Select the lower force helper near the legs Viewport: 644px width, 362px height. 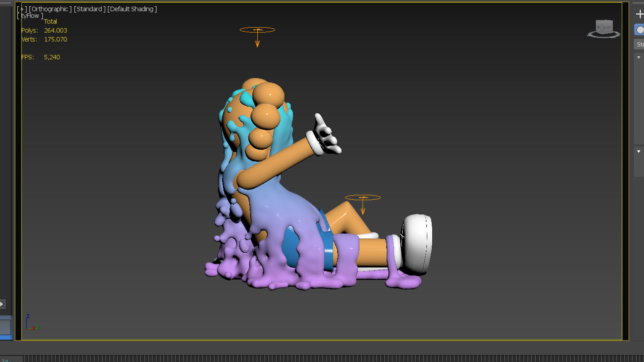363,204
